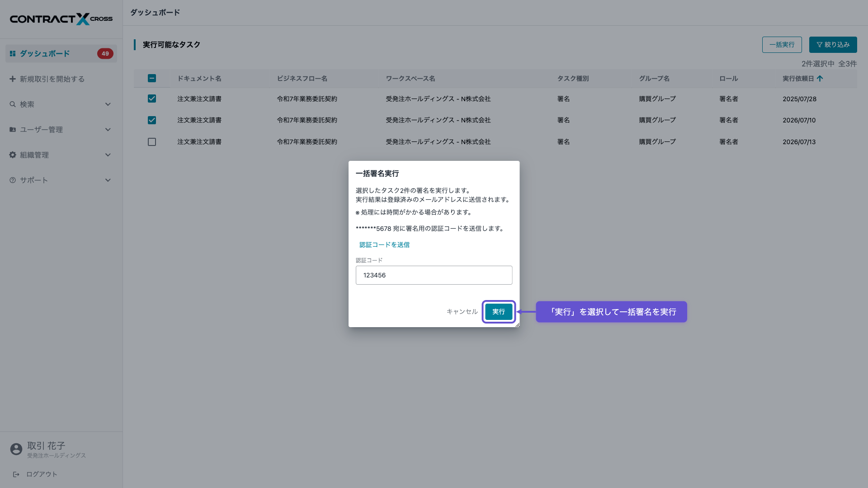Click 注文兼注文請書 in the 2026/07/13 row

(x=199, y=142)
